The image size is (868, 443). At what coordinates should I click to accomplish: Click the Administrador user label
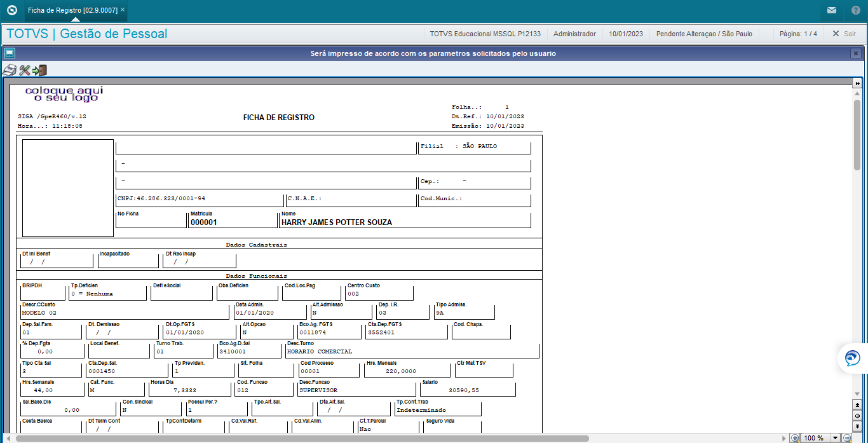click(x=574, y=34)
